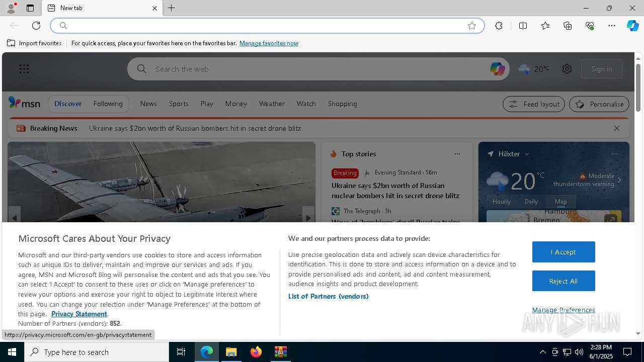The height and width of the screenshot is (362, 644).
Task: Open the volume control in tray
Action: pyautogui.click(x=579, y=352)
